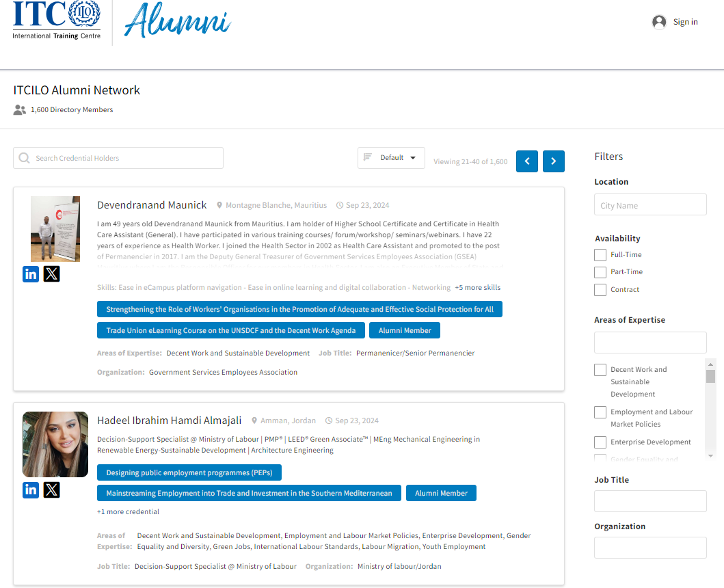Expand Maunick's skills with '+5 more skills'
Screen dimensions: 724x588
[x=478, y=287]
